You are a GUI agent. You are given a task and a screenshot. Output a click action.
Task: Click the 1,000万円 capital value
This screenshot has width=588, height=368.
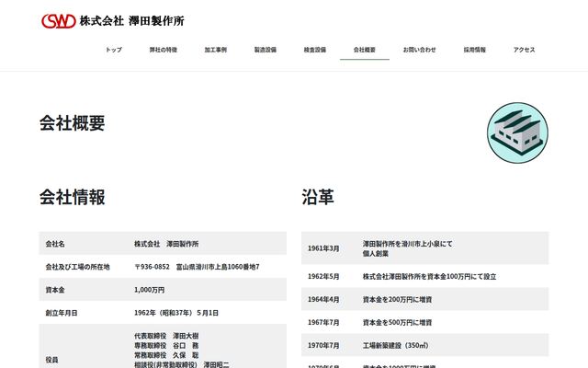149,290
